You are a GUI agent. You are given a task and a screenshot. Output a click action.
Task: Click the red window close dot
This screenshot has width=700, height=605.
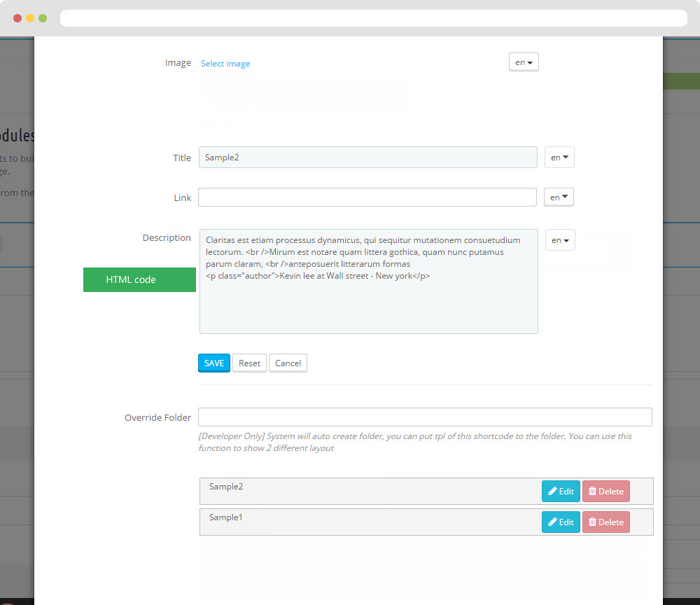tap(17, 18)
